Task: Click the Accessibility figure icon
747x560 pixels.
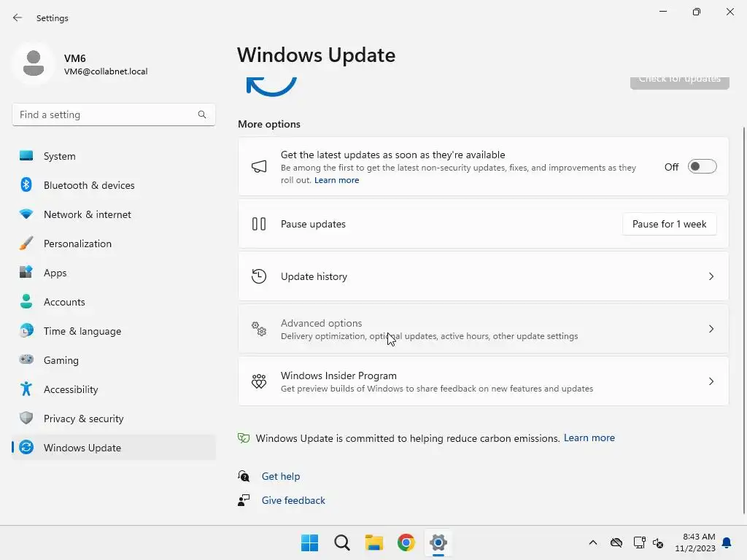Action: tap(26, 389)
